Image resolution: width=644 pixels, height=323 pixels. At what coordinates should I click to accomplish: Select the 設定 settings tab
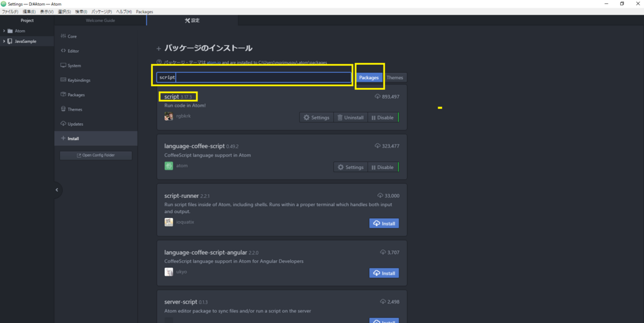(x=192, y=21)
